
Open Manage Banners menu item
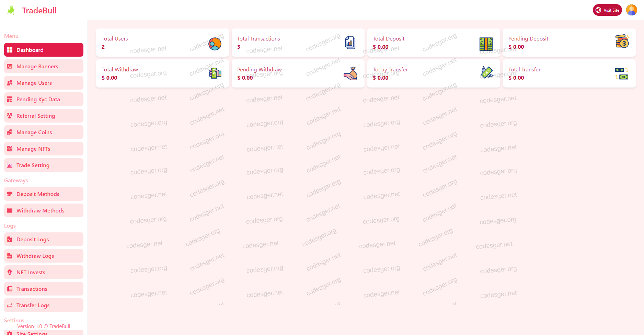pos(44,66)
